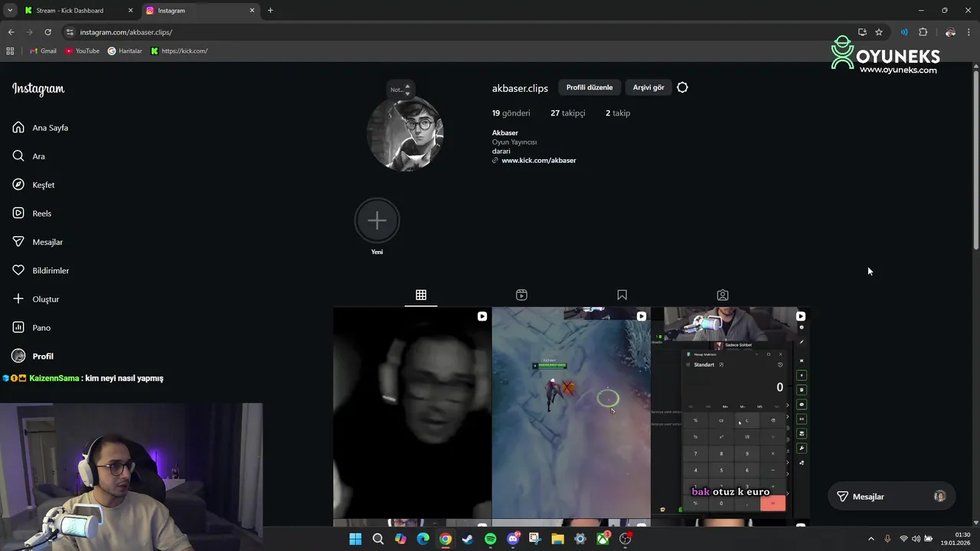The image size is (980, 551).
Task: Open the Chrome three-dot menu
Action: [969, 32]
